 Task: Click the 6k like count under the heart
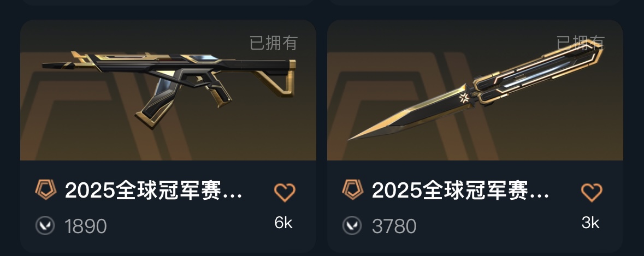[283, 223]
